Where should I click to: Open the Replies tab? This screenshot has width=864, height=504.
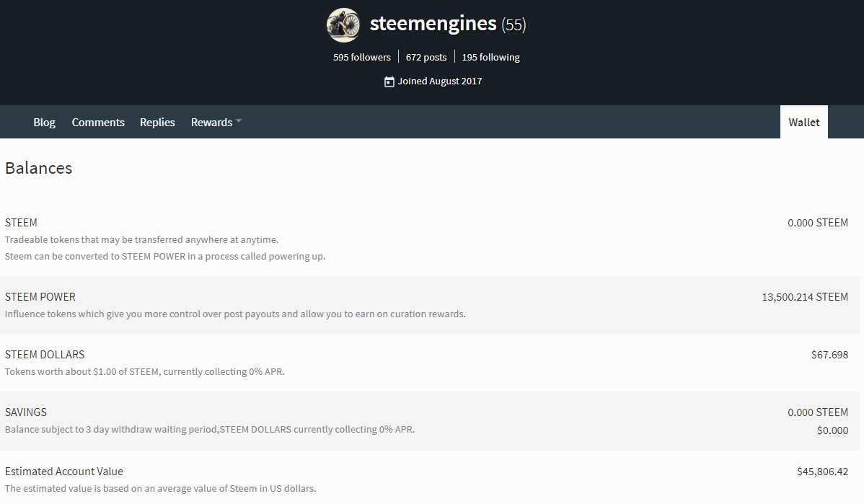(x=157, y=123)
